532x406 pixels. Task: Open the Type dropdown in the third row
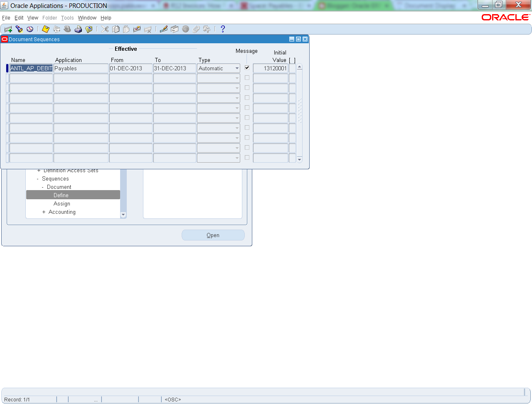[219, 88]
